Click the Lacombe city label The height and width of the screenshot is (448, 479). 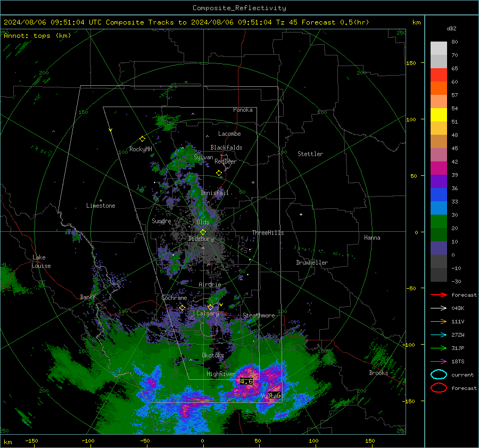[229, 134]
